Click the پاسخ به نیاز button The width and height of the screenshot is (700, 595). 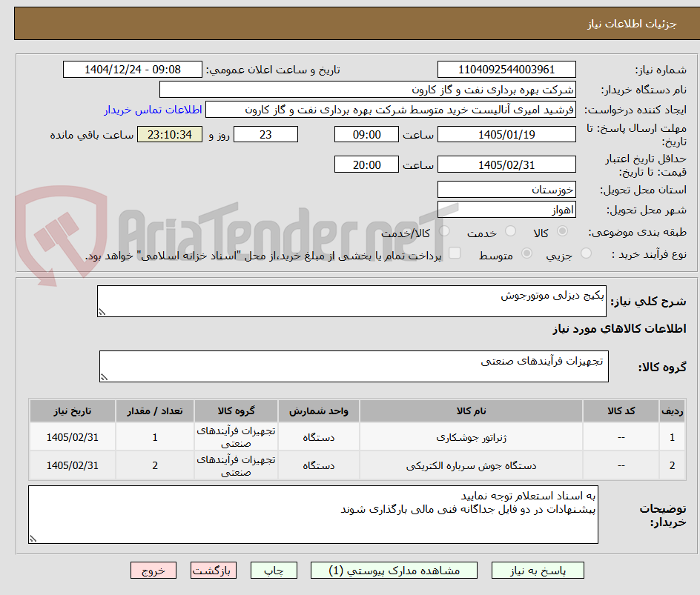coord(538,571)
